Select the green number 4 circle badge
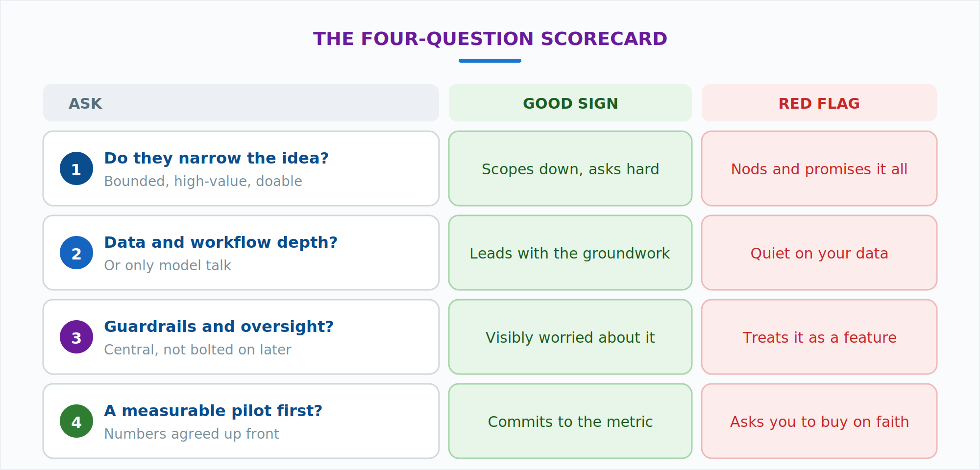Screen dimensions: 980x470 76,421
